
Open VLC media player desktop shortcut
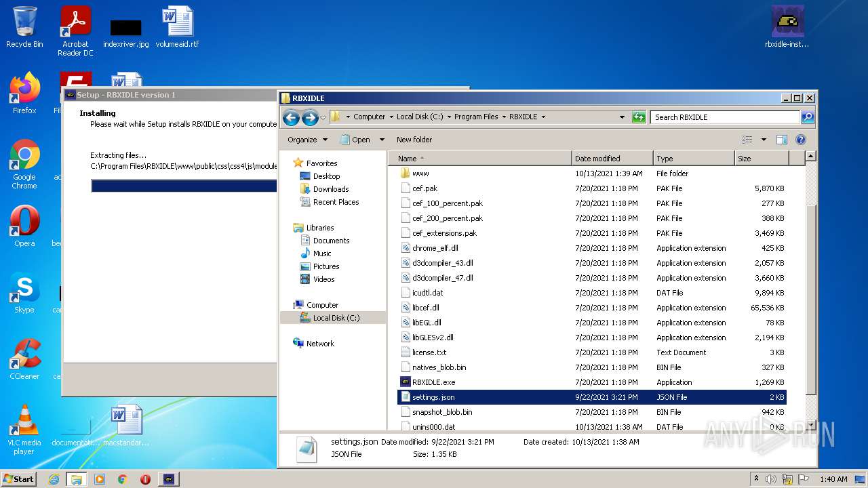click(24, 430)
